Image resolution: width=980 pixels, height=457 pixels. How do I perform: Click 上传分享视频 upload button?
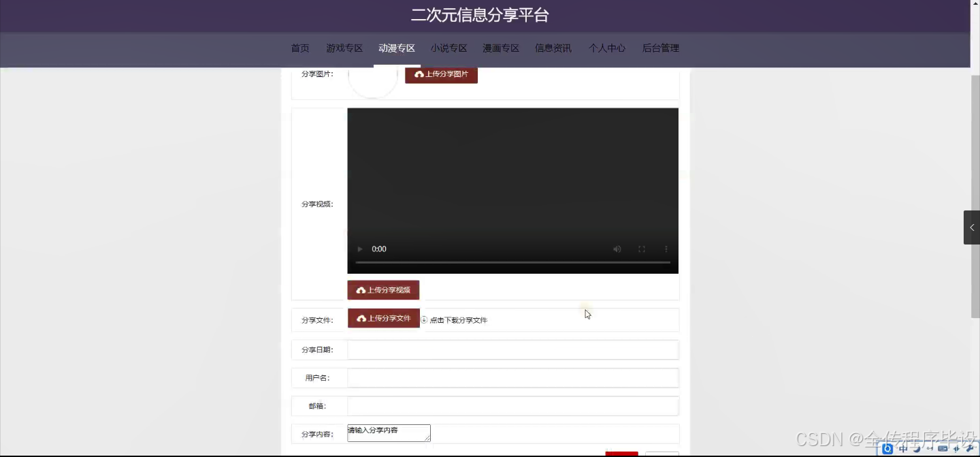click(383, 290)
